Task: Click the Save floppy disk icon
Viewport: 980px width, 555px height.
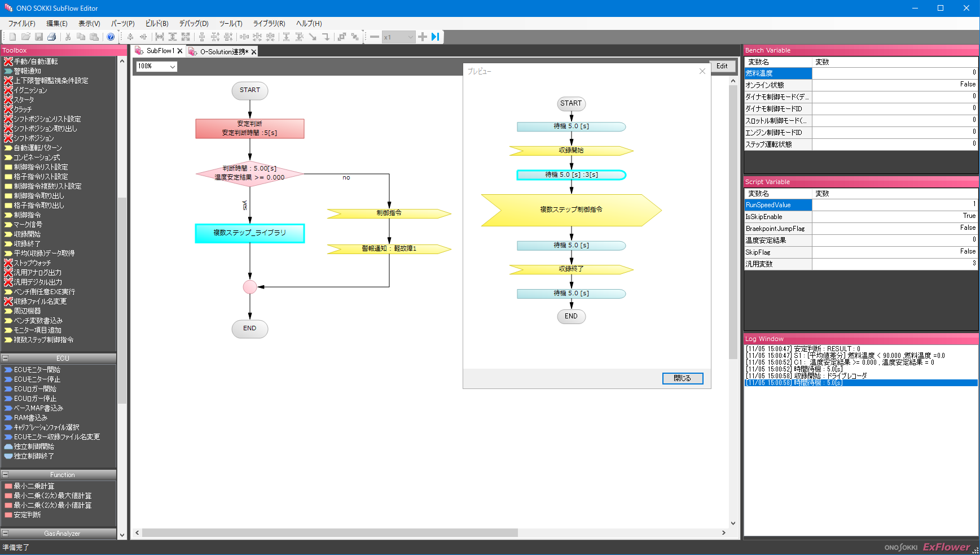Action: pos(39,37)
